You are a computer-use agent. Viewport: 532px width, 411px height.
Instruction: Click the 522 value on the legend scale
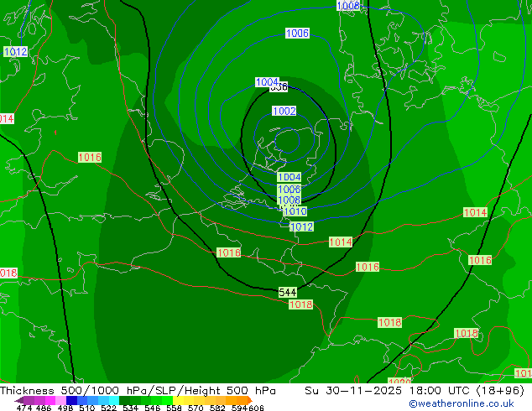tap(108, 408)
